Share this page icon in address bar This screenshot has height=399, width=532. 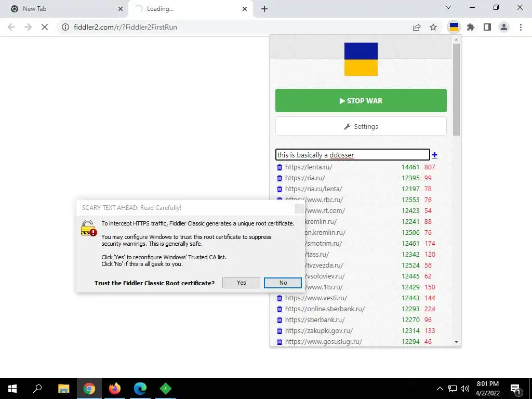click(x=417, y=27)
